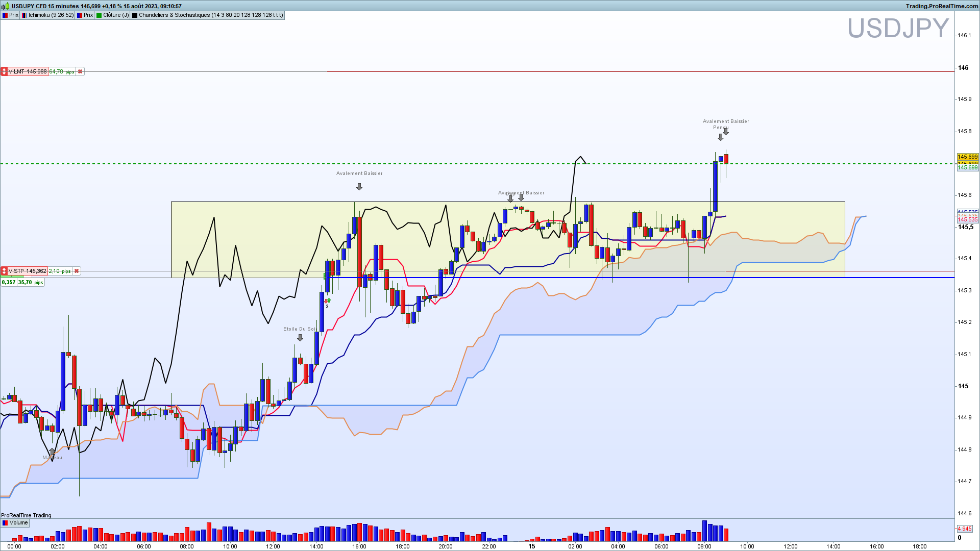The image size is (980, 551).
Task: Click the red 4 945 volume value label
Action: pos(965,529)
